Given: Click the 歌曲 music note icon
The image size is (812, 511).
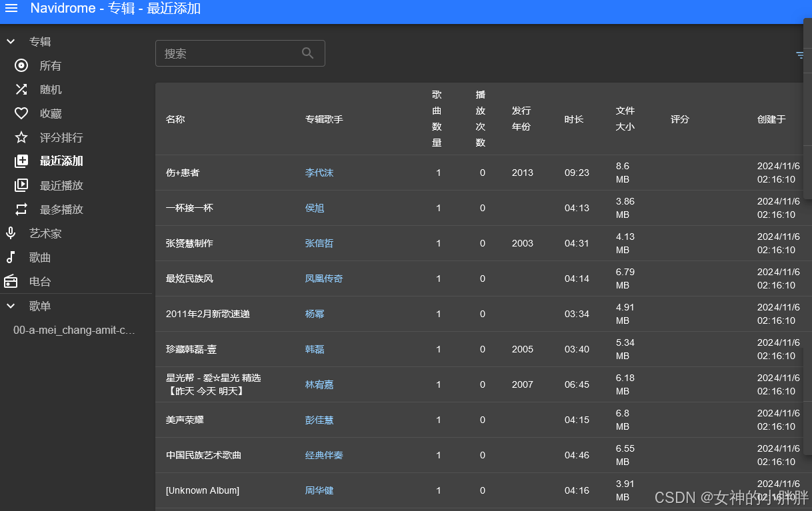Looking at the screenshot, I should click(11, 257).
